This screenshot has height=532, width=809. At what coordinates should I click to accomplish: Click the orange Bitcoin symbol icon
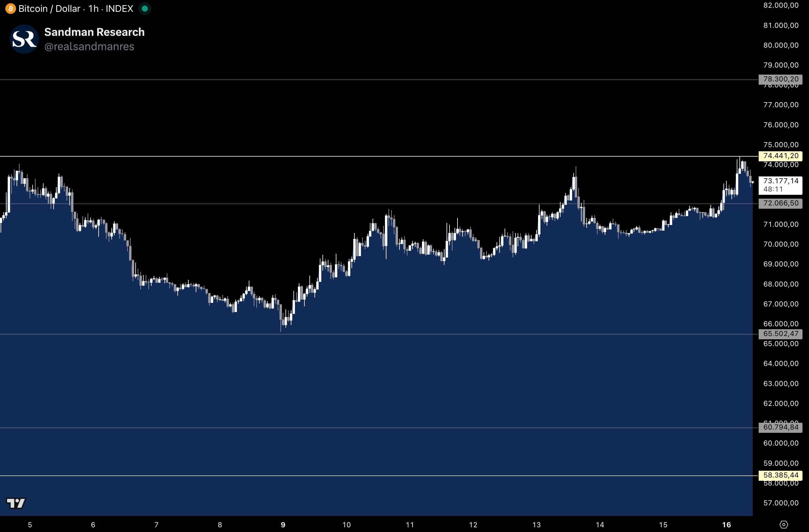(10, 9)
